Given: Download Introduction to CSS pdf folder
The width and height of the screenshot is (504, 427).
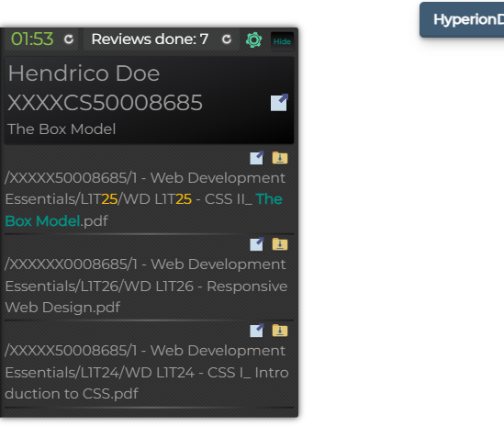Looking at the screenshot, I should [280, 331].
